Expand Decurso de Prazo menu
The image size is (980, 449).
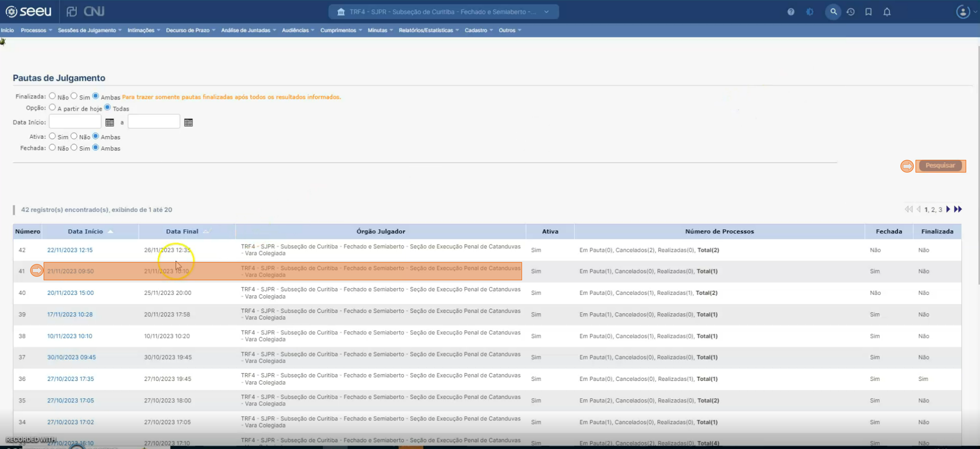[x=190, y=30]
